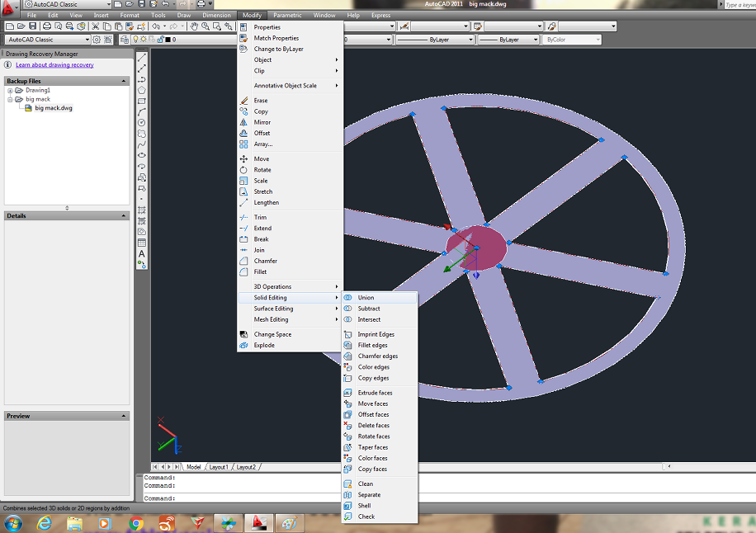Select the Rectangle draw tool
The height and width of the screenshot is (533, 756).
coord(142,101)
